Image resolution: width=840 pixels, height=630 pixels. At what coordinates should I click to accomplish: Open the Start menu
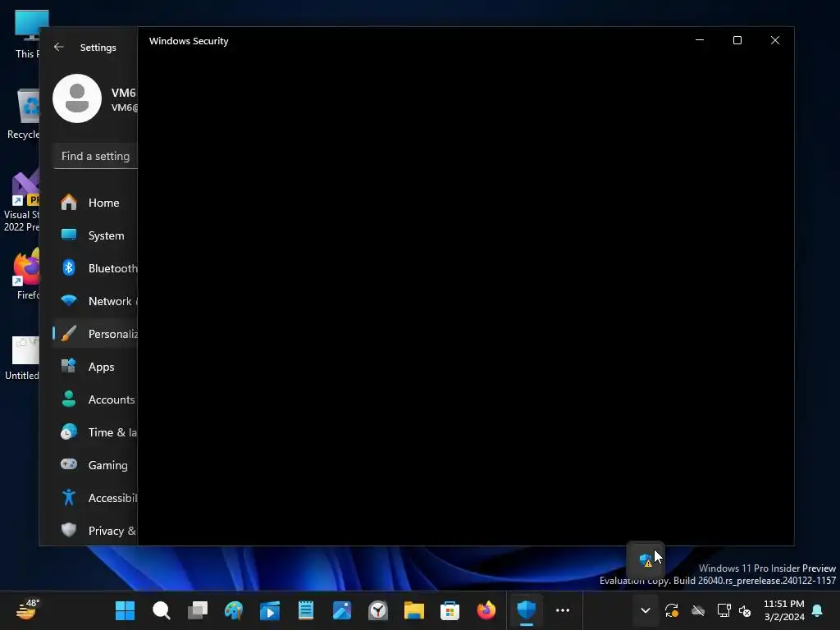(x=126, y=610)
